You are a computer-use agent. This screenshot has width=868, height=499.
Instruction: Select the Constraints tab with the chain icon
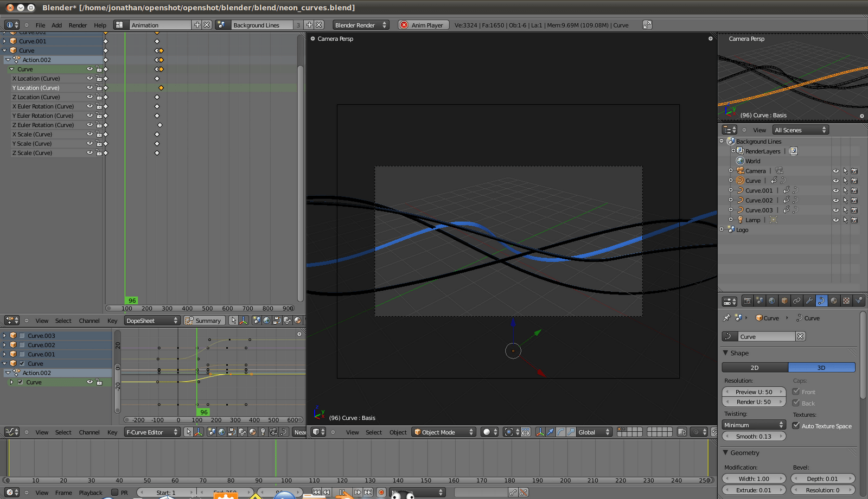click(x=796, y=300)
